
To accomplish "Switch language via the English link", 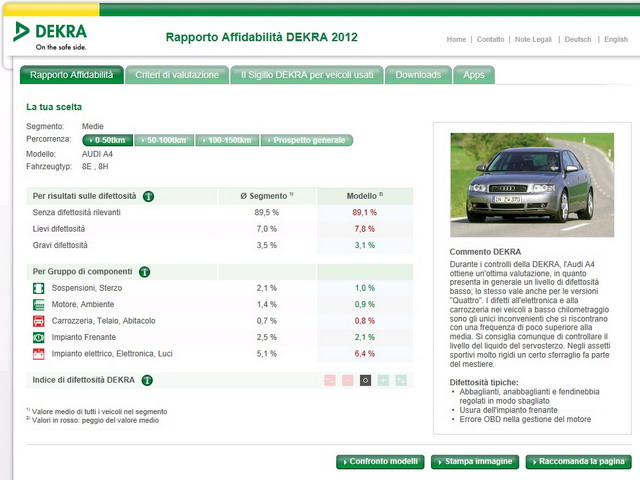I will click(616, 40).
